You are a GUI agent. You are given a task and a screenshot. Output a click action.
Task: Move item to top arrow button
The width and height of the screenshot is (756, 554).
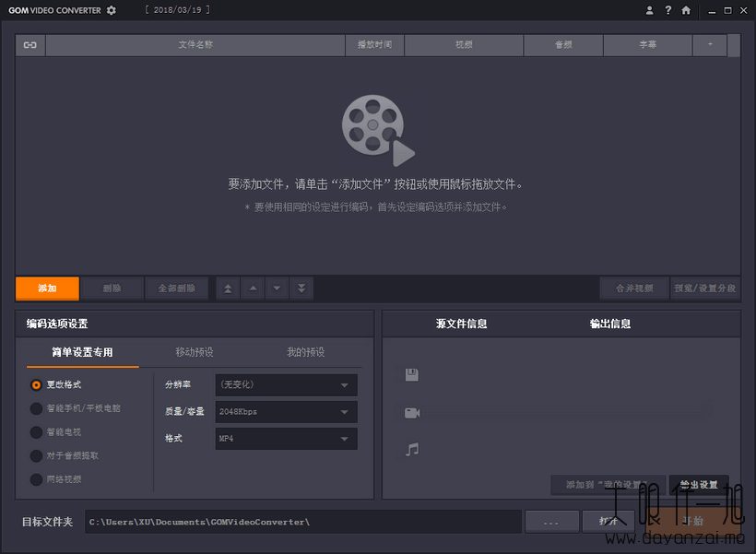228,289
